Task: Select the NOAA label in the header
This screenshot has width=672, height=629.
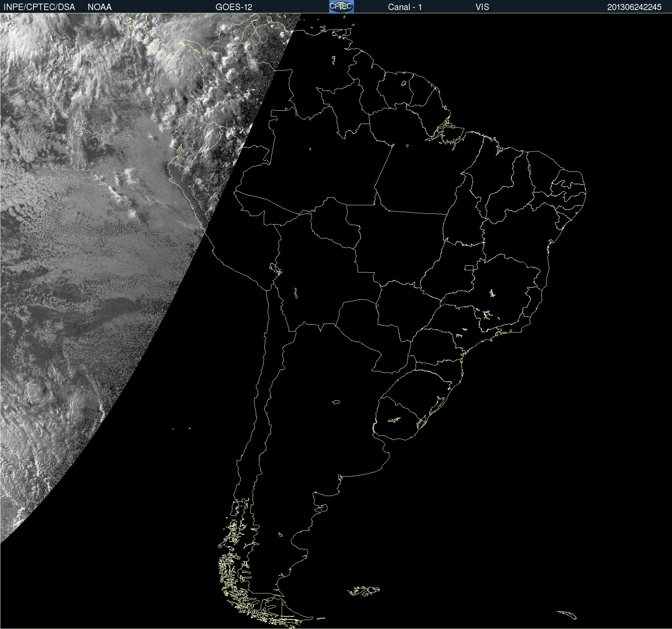Action: [100, 7]
